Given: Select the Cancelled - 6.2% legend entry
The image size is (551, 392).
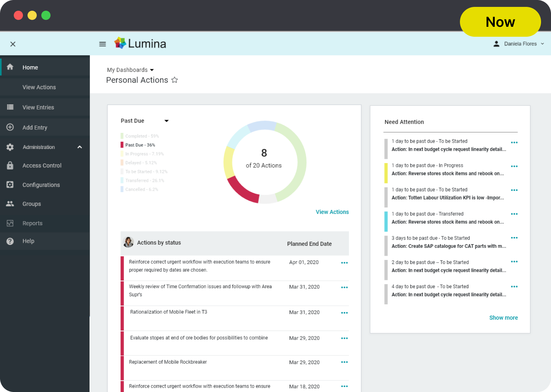Looking at the screenshot, I should (139, 189).
